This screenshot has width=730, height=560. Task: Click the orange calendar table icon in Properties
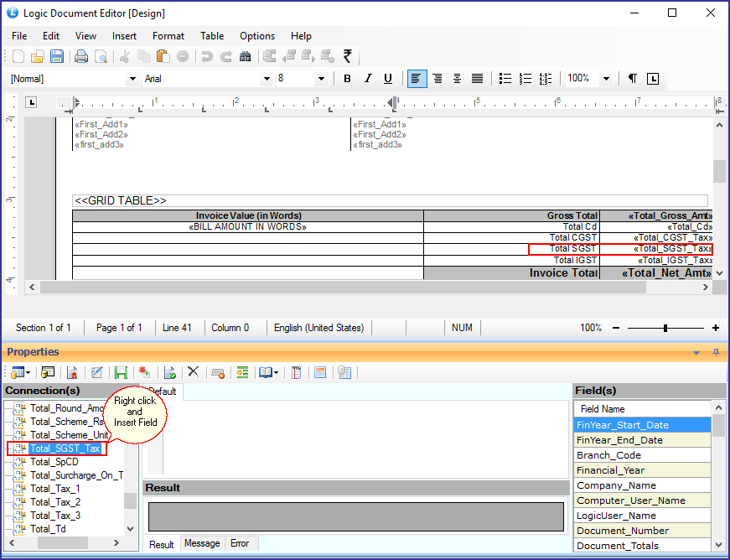pos(320,372)
